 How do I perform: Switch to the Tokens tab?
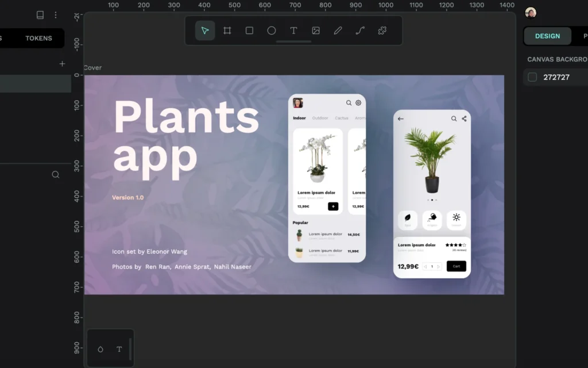point(38,39)
